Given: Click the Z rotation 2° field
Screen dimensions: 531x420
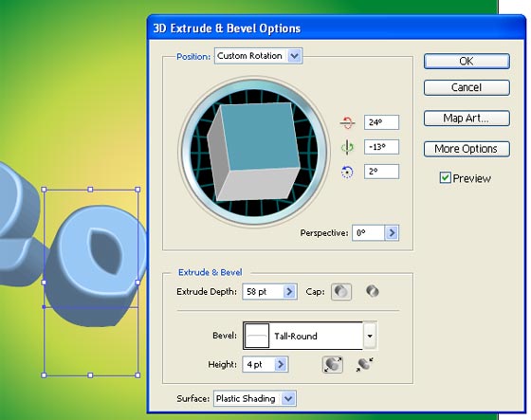Looking at the screenshot, I should [x=381, y=172].
